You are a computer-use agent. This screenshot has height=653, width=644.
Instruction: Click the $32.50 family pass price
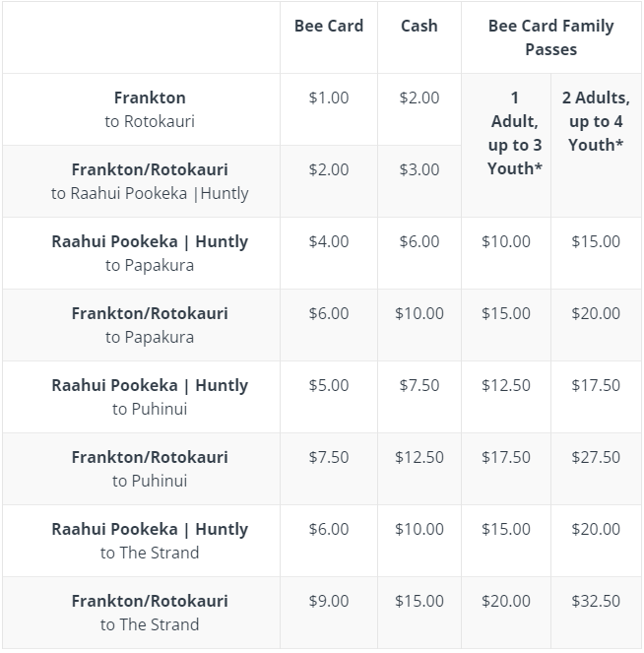pyautogui.click(x=596, y=601)
